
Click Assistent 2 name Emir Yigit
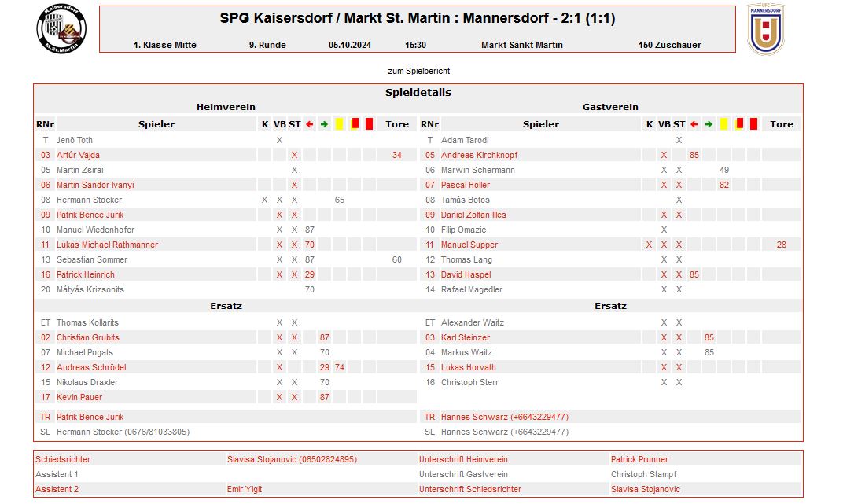pos(245,490)
